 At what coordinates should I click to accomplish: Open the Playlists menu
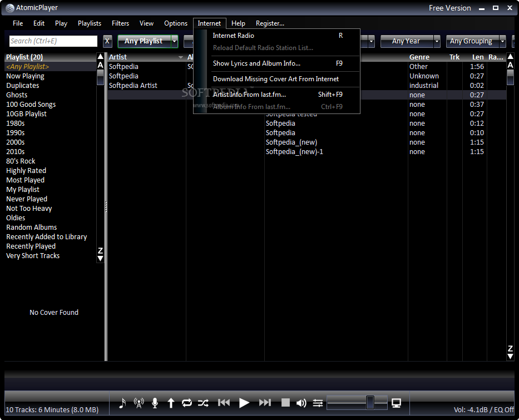click(x=90, y=23)
